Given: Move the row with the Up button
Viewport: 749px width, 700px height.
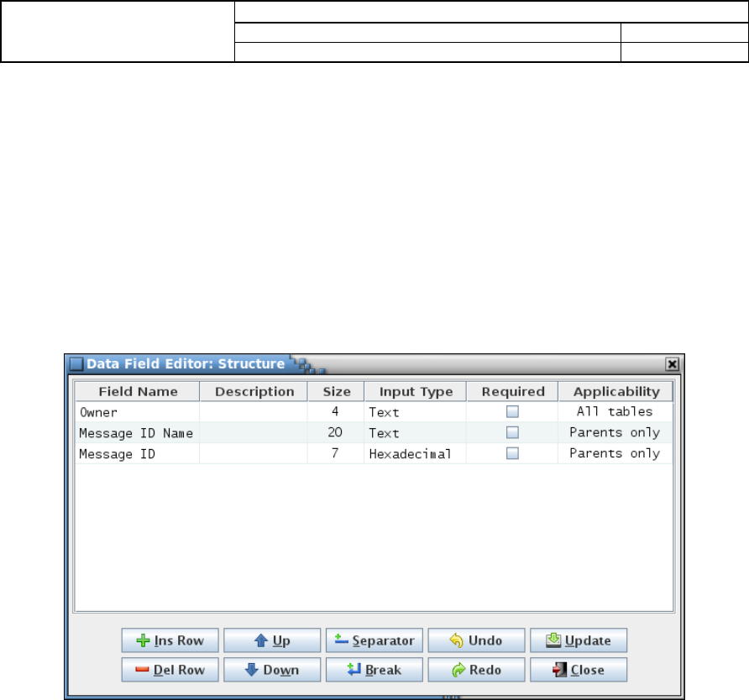Looking at the screenshot, I should pyautogui.click(x=272, y=640).
